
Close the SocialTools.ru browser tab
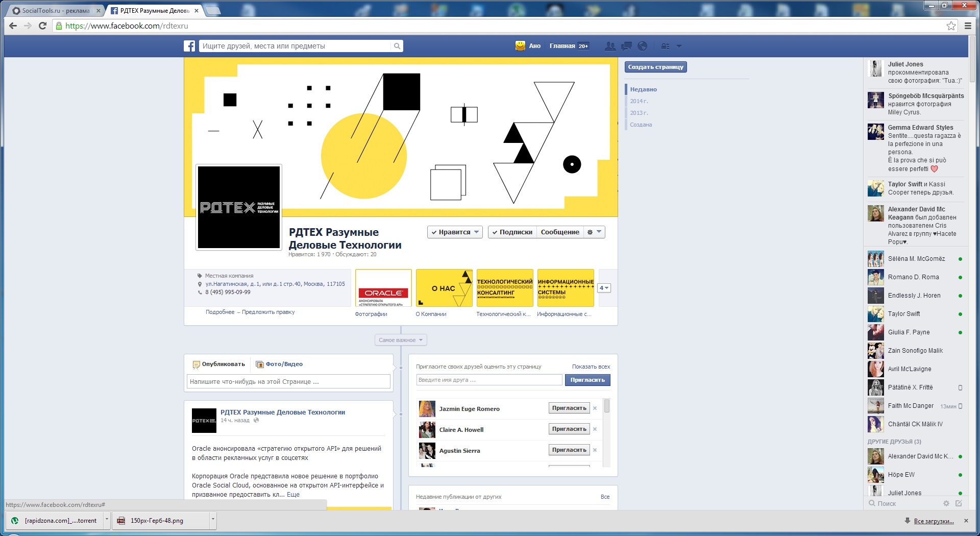(x=99, y=10)
